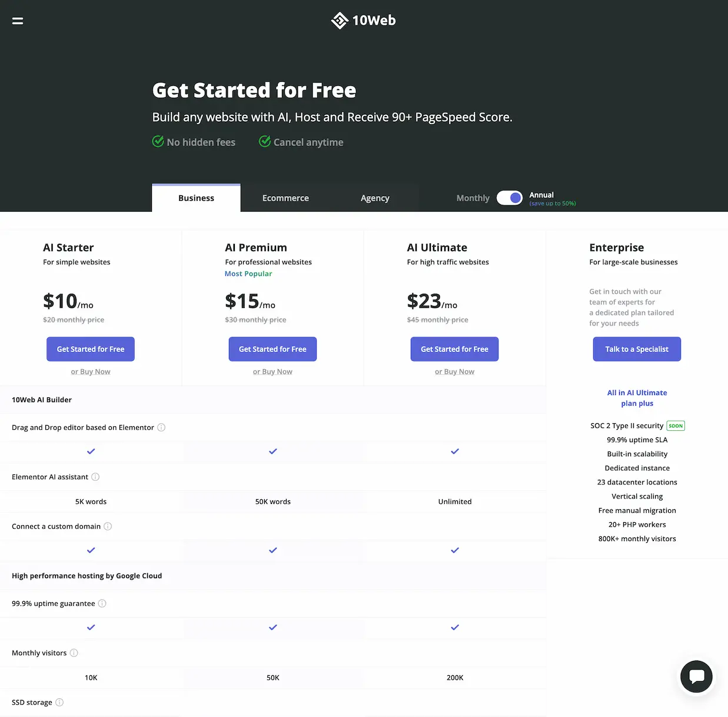Click the info icon for Drag and Drop editor
The width and height of the screenshot is (728, 717).
point(161,427)
